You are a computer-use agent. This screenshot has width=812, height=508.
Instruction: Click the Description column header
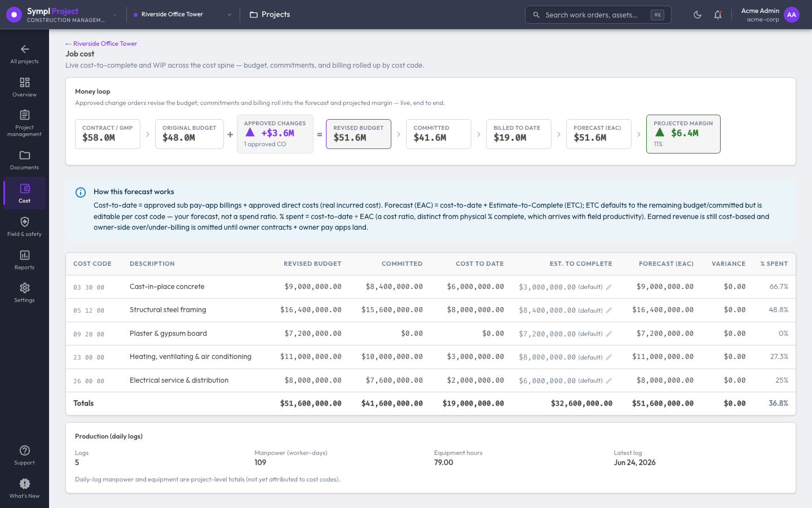point(152,264)
